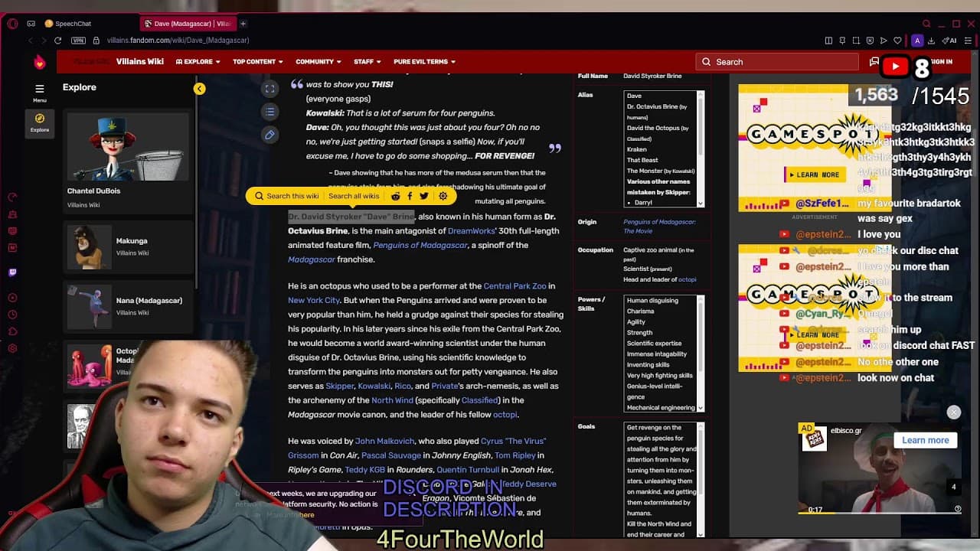The image size is (980, 551).
Task: Share selection on Facebook icon
Action: (410, 196)
